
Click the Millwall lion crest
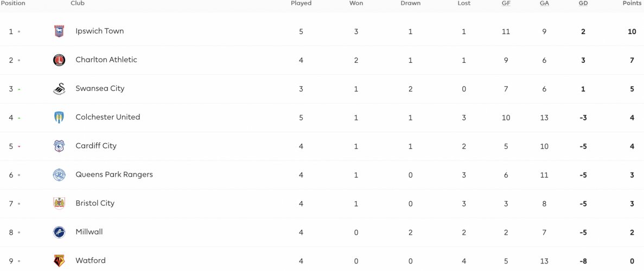click(59, 233)
